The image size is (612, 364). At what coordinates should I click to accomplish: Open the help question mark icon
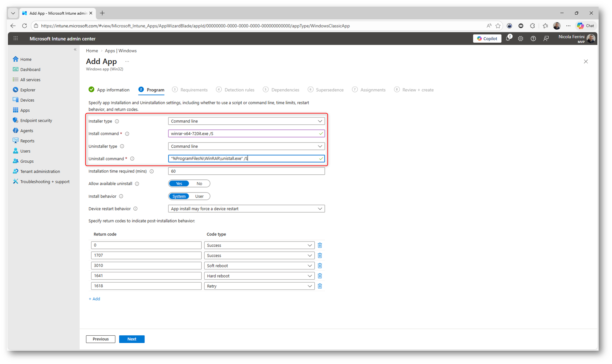pos(533,38)
